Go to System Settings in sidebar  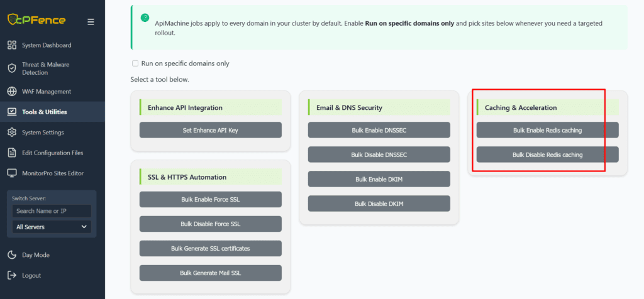coord(43,133)
